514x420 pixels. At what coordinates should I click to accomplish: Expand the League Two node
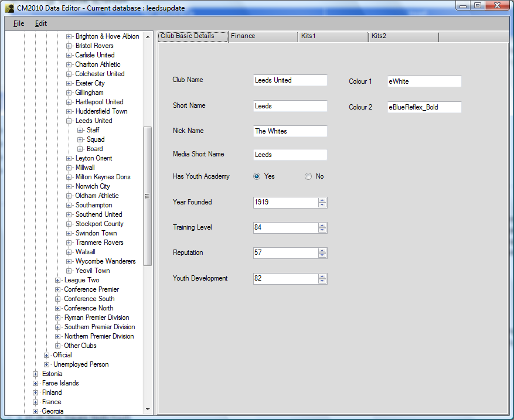57,280
